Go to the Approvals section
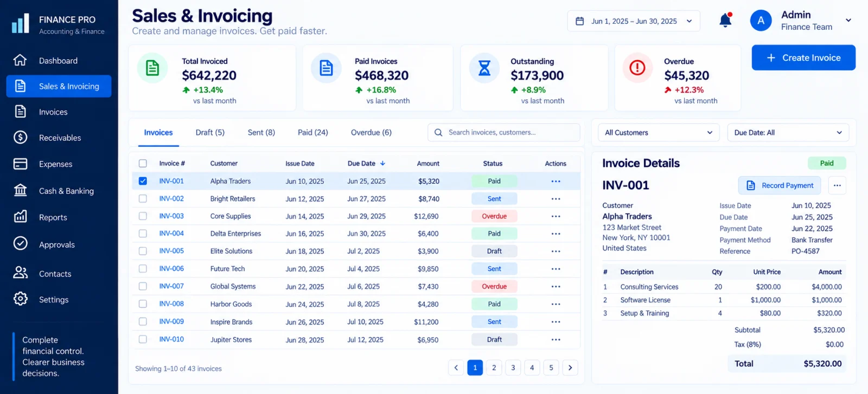The height and width of the screenshot is (394, 868). pyautogui.click(x=59, y=244)
